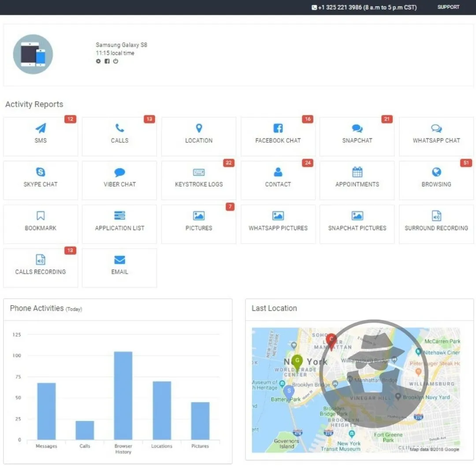Click the Snapchat badge showing 21

[387, 119]
